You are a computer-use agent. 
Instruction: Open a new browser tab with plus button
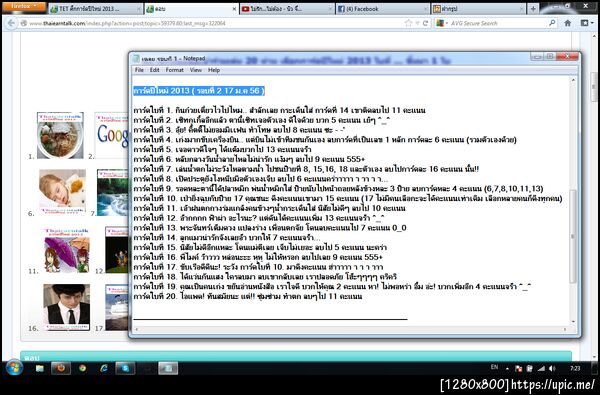tap(533, 9)
